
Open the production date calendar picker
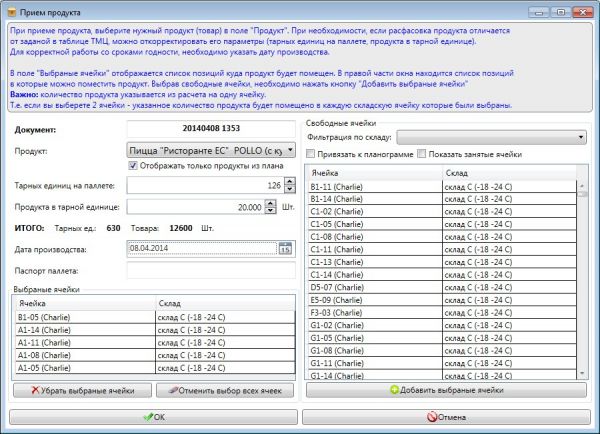[285, 249]
